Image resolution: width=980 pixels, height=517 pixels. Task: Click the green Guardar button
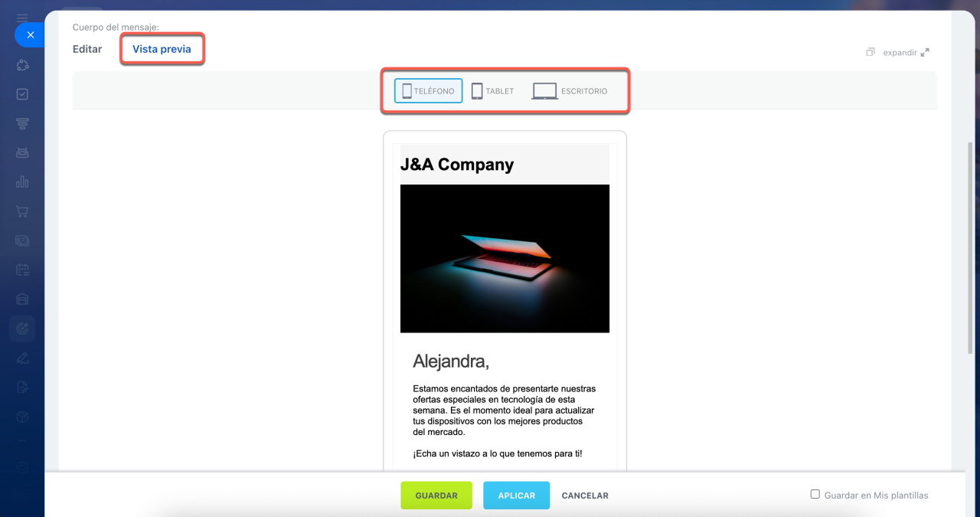436,496
